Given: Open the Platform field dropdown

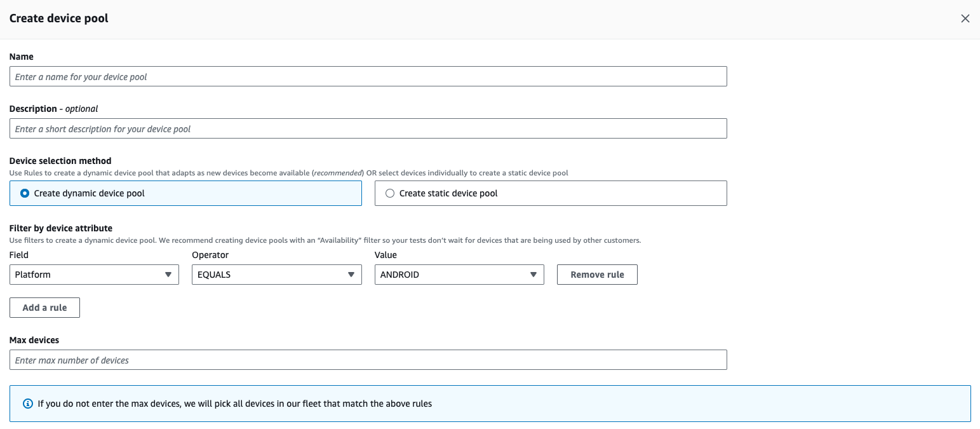Looking at the screenshot, I should pyautogui.click(x=94, y=275).
